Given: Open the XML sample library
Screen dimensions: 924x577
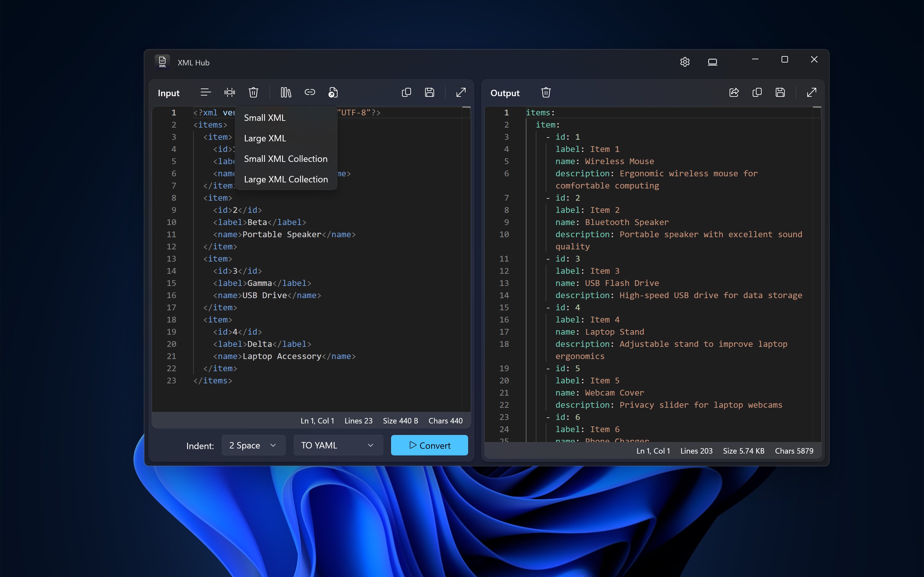Looking at the screenshot, I should pos(286,92).
